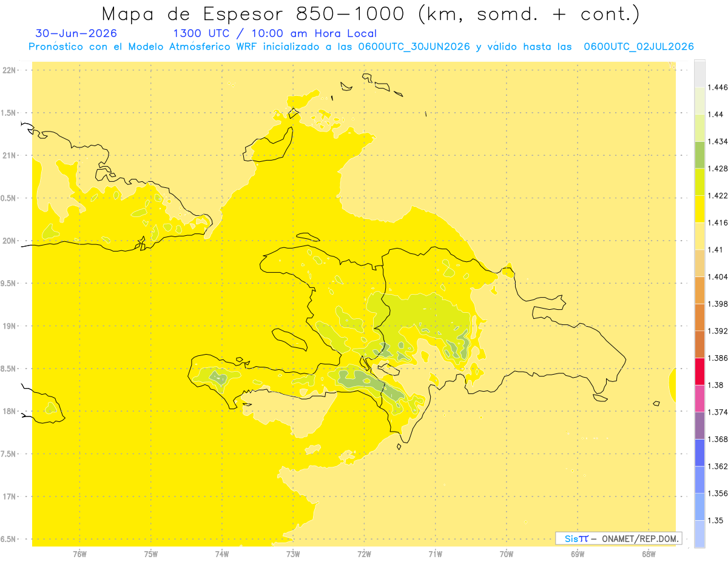
Task: Click the latitude label '9.5N'
Action: click(x=9, y=283)
